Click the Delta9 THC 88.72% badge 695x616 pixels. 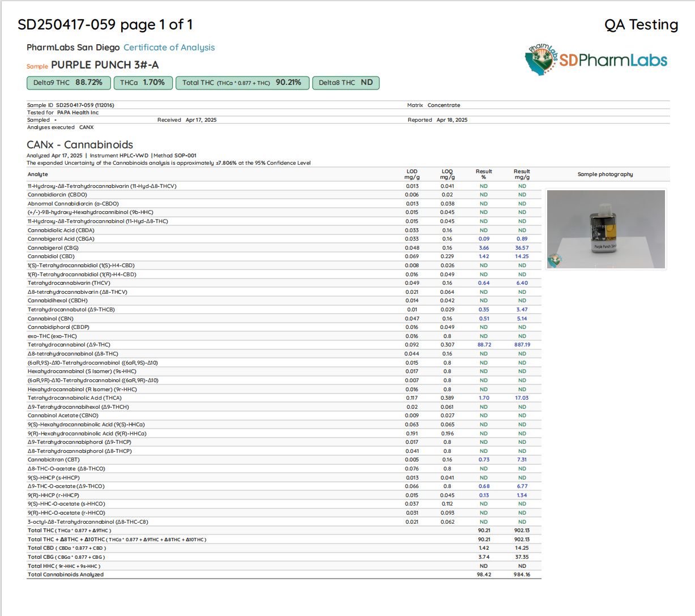[68, 83]
